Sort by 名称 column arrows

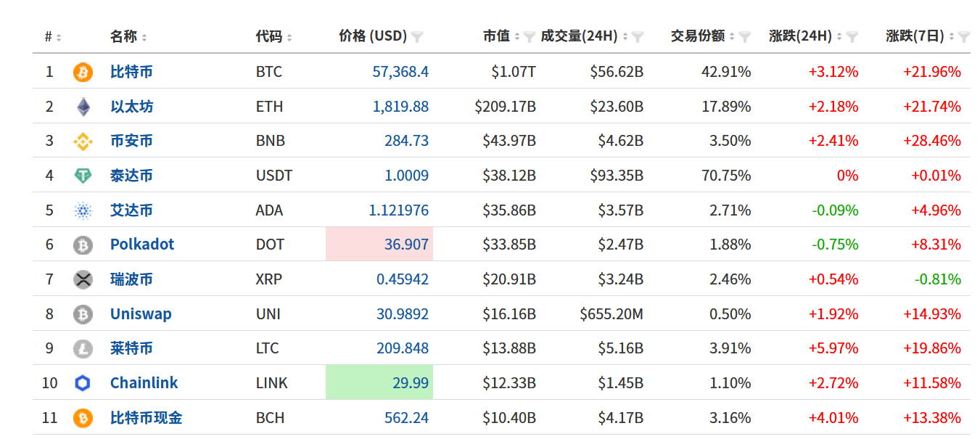(144, 37)
